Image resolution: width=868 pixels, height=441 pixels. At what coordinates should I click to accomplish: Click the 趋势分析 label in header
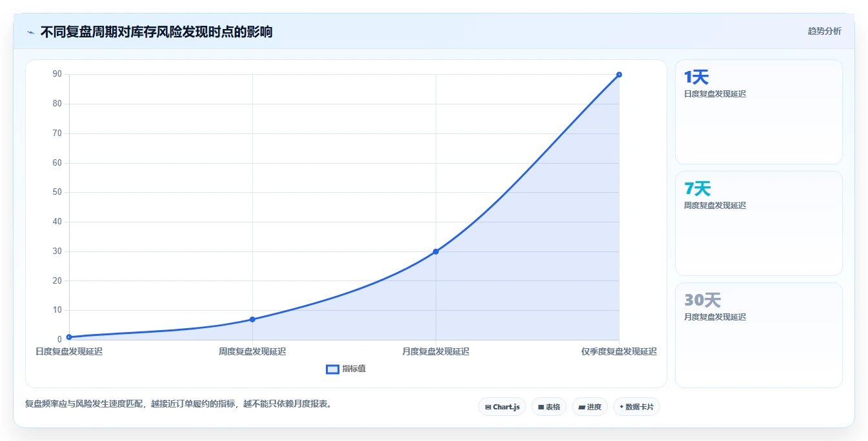point(824,31)
